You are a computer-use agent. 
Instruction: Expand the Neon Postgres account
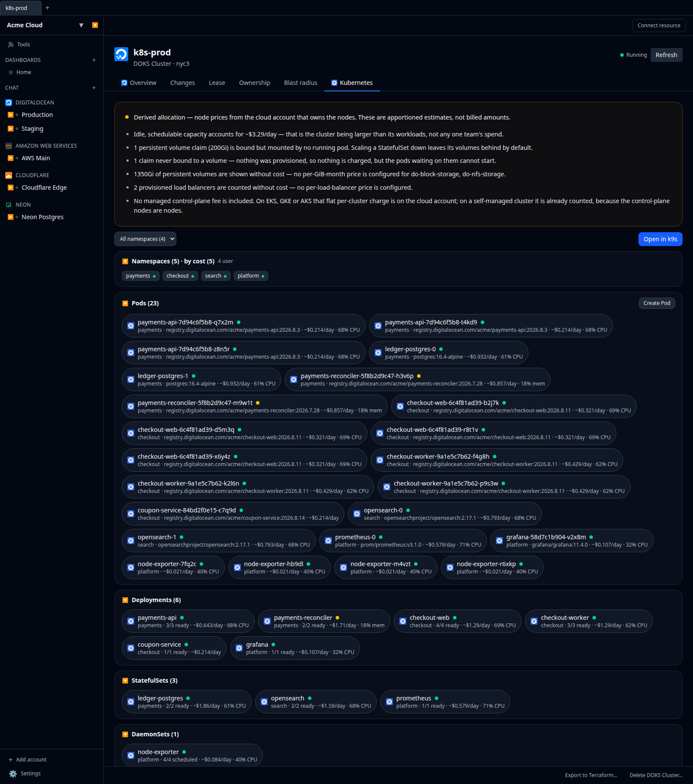11,217
